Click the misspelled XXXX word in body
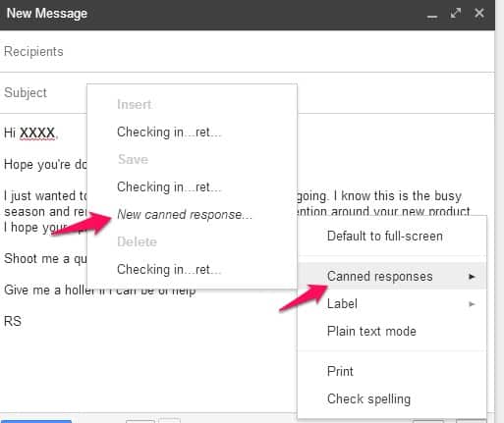Viewport: 504px width, 423px height. coord(37,133)
